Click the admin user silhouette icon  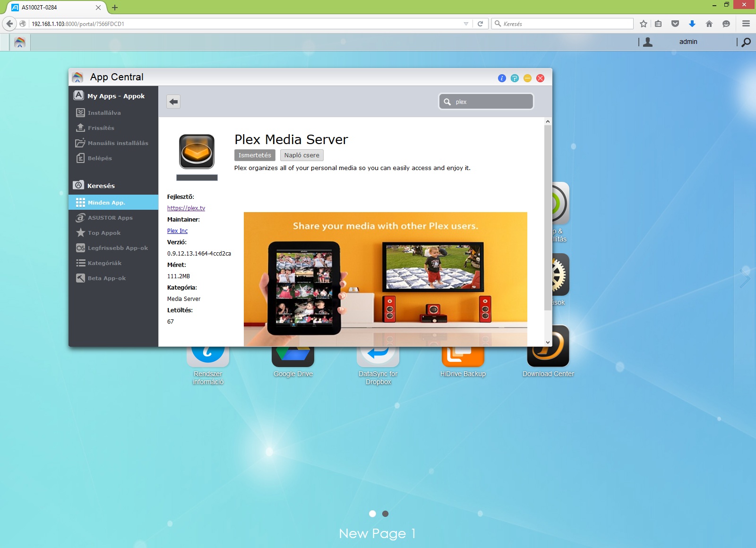(x=648, y=42)
